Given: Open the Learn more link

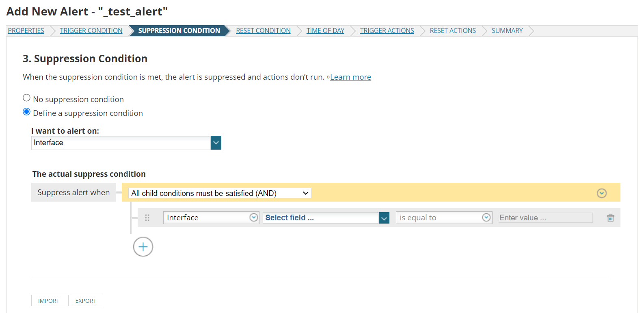Looking at the screenshot, I should click(350, 77).
